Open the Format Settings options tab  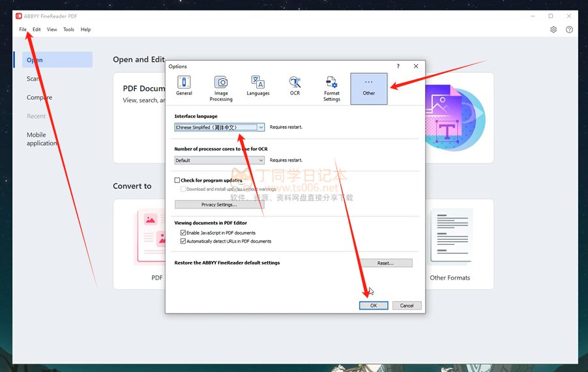point(332,89)
